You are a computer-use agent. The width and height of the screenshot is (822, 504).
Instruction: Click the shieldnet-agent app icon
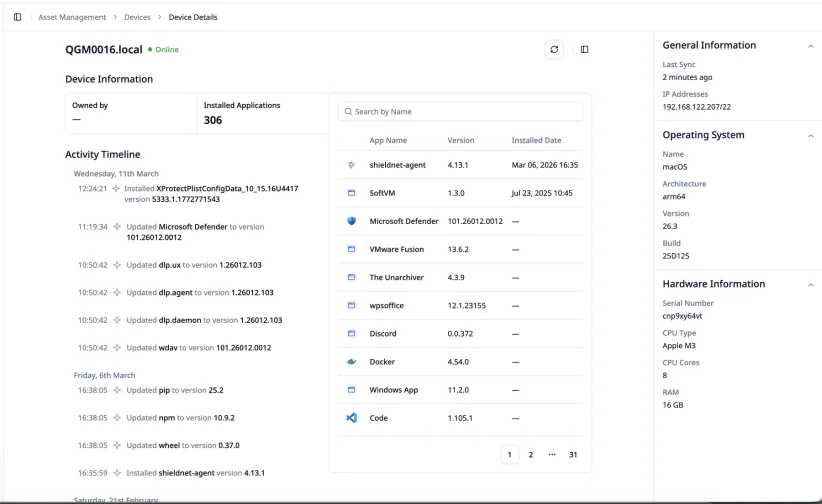tap(351, 165)
